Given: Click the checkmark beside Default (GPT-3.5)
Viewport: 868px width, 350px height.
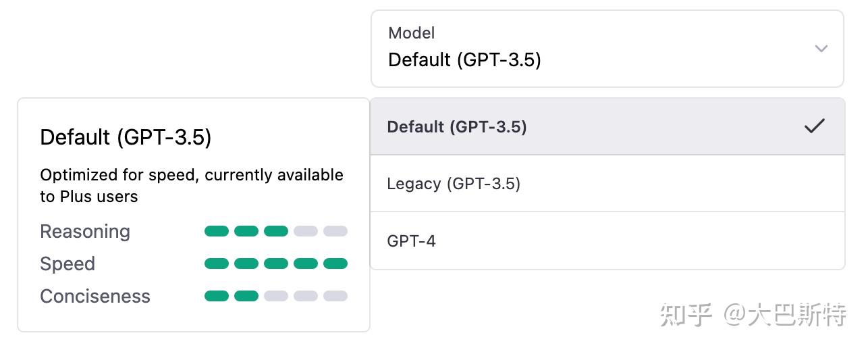Looking at the screenshot, I should [815, 126].
